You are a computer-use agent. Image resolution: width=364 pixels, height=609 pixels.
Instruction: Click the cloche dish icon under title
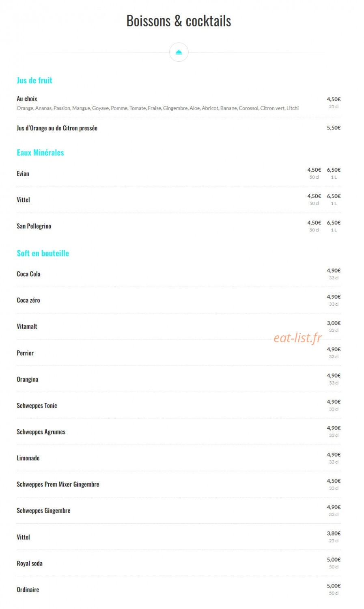pos(179,52)
